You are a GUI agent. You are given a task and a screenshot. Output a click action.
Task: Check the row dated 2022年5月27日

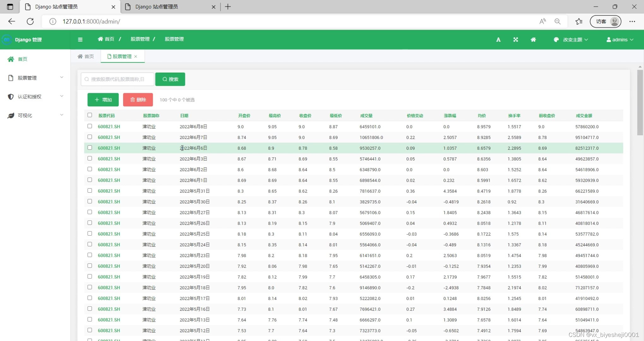(x=90, y=212)
